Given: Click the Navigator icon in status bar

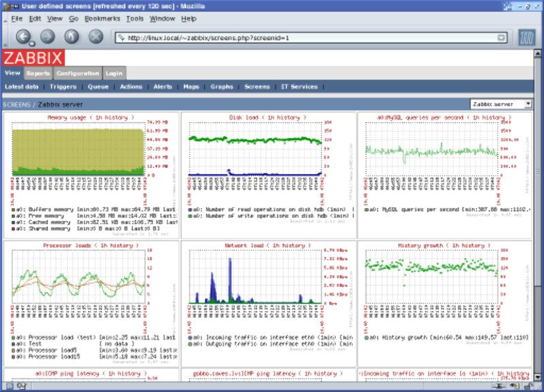Looking at the screenshot, I should [x=8, y=386].
